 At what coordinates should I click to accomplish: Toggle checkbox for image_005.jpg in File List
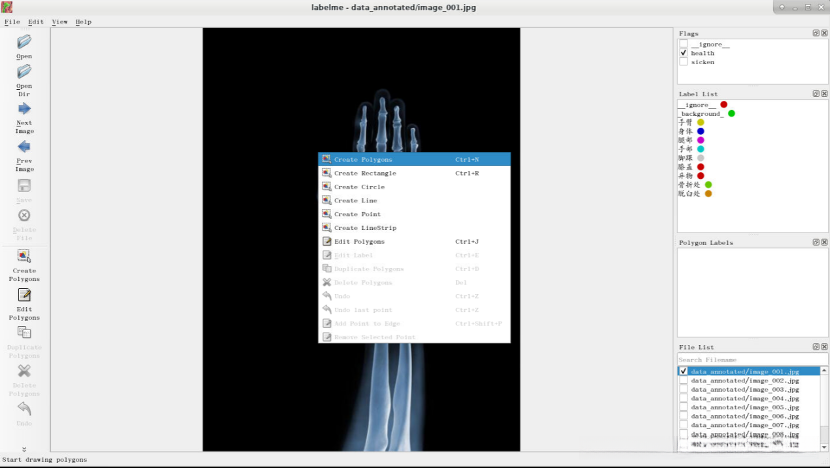point(683,407)
